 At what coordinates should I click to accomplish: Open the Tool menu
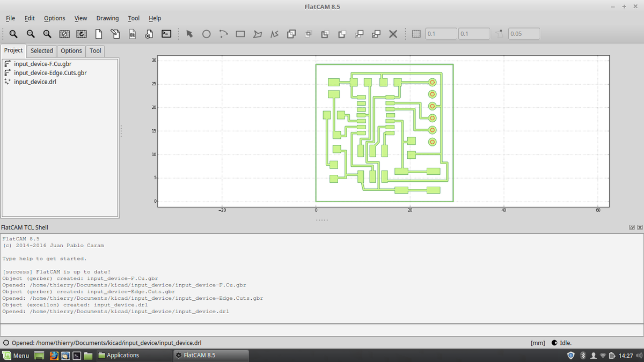[134, 18]
